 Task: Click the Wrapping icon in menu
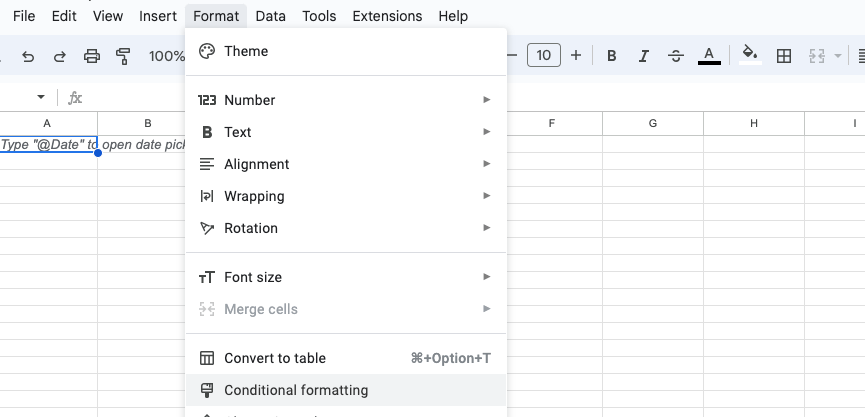pos(207,196)
